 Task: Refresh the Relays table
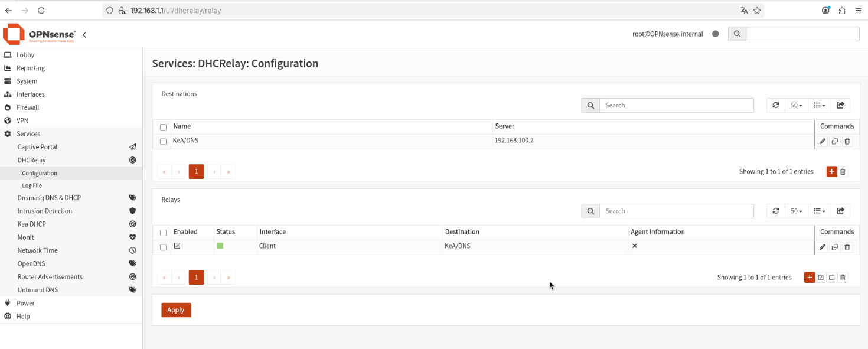click(776, 211)
